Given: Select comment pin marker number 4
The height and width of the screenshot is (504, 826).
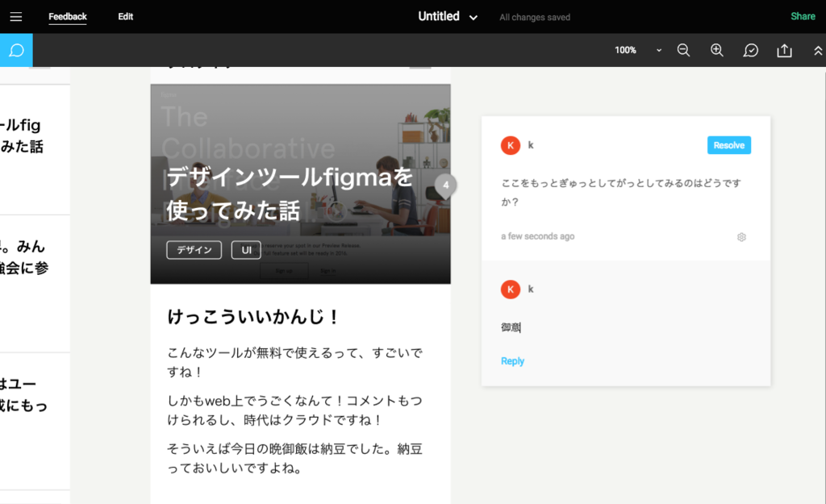Looking at the screenshot, I should (445, 185).
